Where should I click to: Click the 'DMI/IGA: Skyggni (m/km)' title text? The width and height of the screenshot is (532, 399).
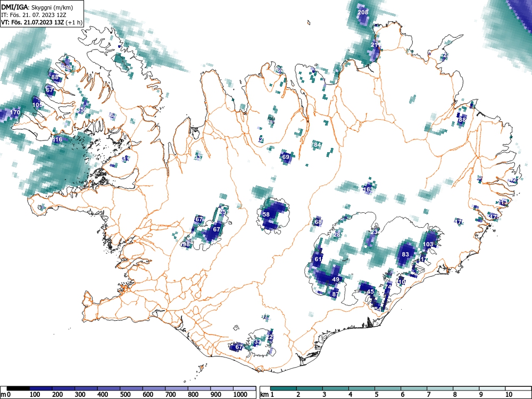coord(37,7)
